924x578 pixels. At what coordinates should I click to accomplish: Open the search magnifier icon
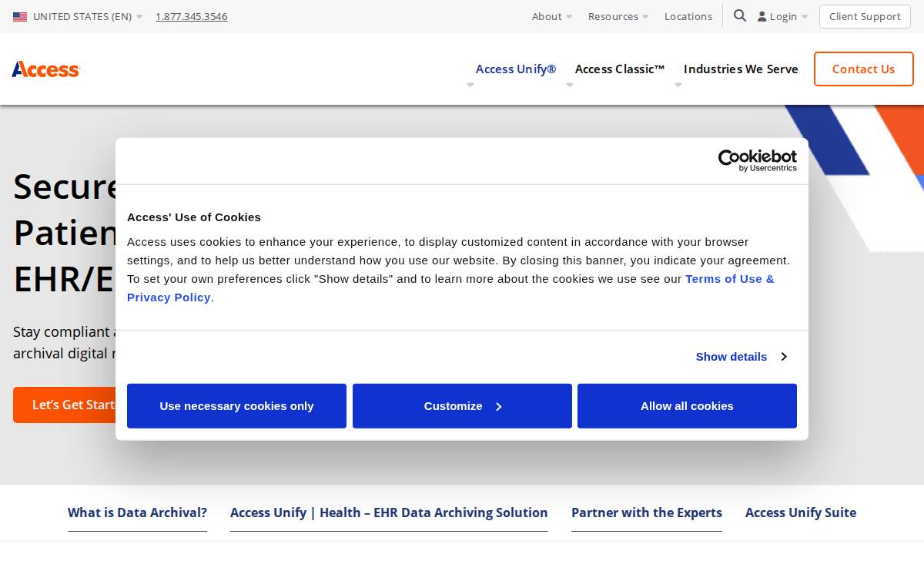(740, 15)
